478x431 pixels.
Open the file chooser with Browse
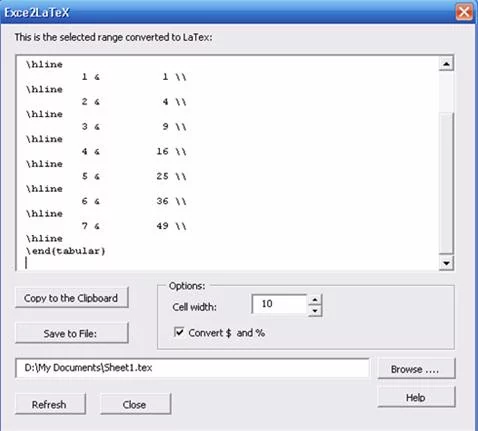point(416,369)
